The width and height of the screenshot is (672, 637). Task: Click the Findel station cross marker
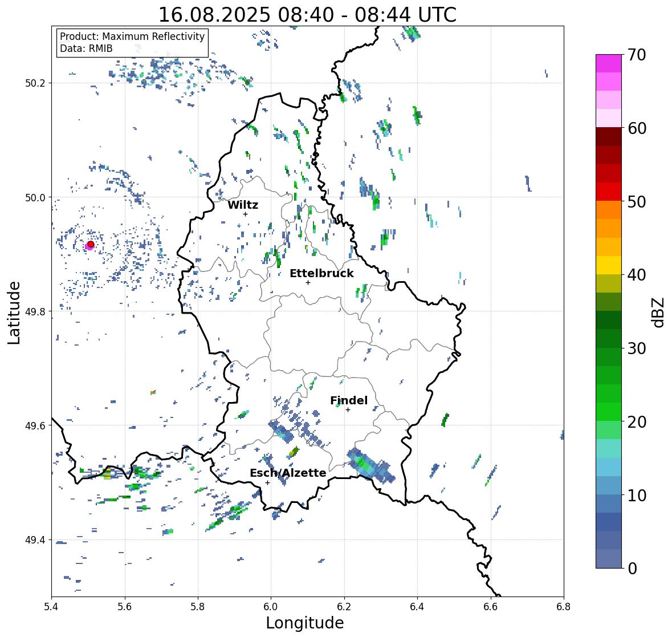point(348,410)
